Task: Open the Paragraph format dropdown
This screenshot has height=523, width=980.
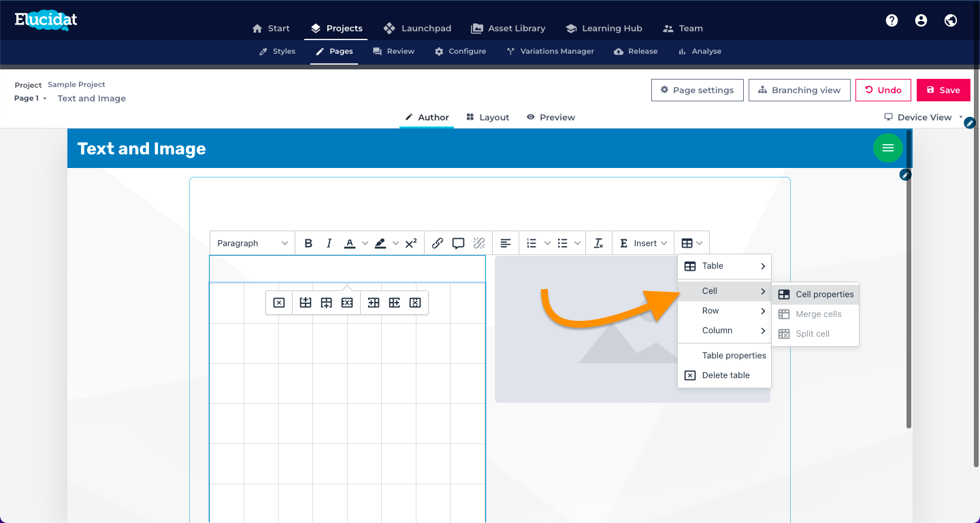Action: click(x=252, y=243)
